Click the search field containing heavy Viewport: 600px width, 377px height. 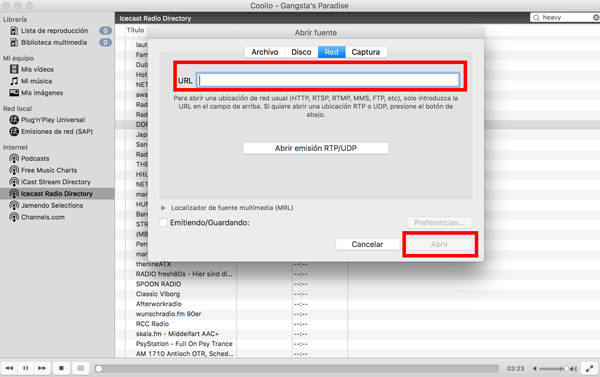click(566, 18)
